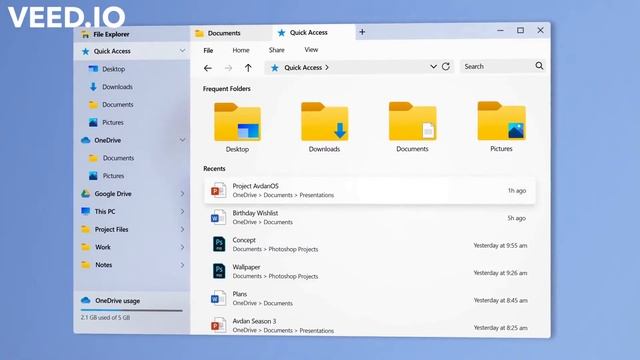Open the Home menu
The image size is (640, 360).
[241, 50]
